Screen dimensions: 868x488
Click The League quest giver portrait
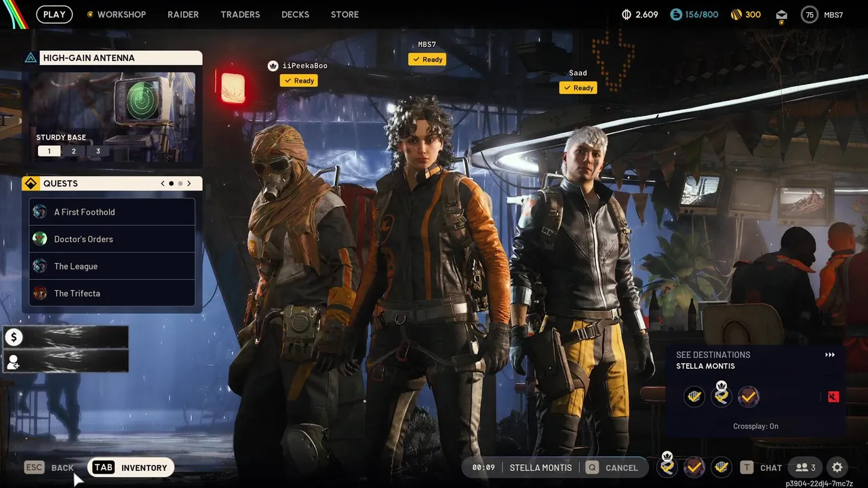40,266
